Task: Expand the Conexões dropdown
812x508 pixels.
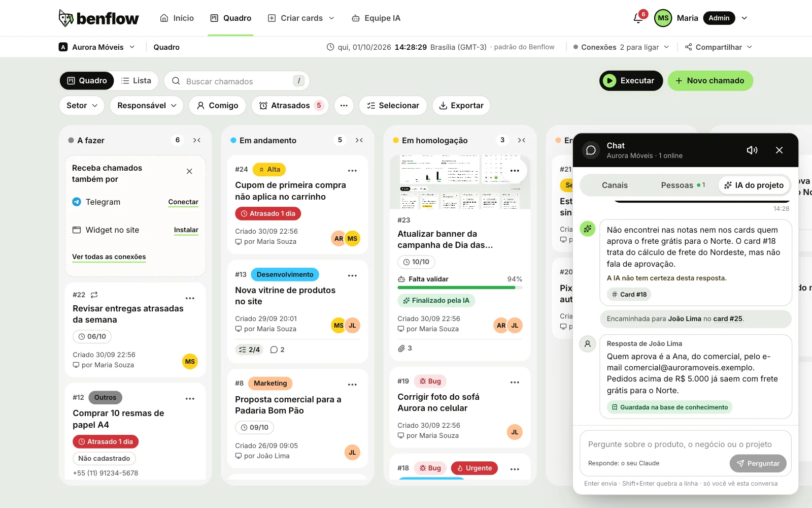Action: [x=621, y=47]
